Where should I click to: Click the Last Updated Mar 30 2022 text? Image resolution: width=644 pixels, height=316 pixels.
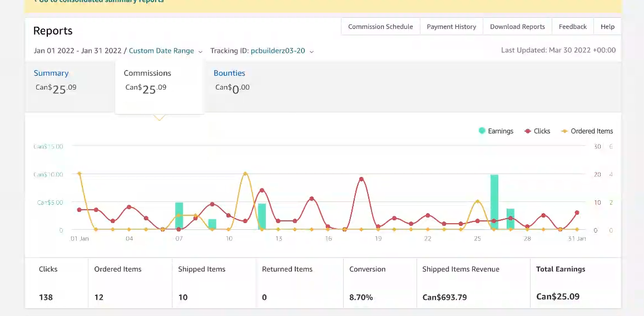coord(558,50)
